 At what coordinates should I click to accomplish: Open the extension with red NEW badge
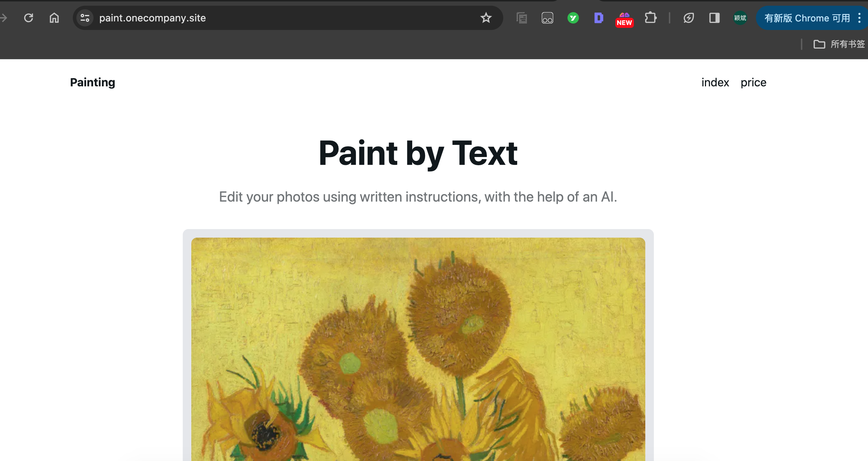[x=624, y=19]
